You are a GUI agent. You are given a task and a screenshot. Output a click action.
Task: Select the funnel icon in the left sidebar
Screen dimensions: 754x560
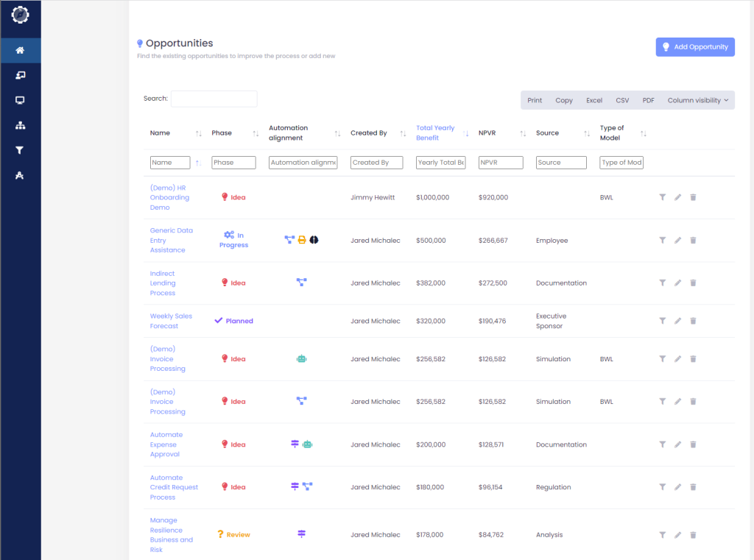pyautogui.click(x=20, y=150)
